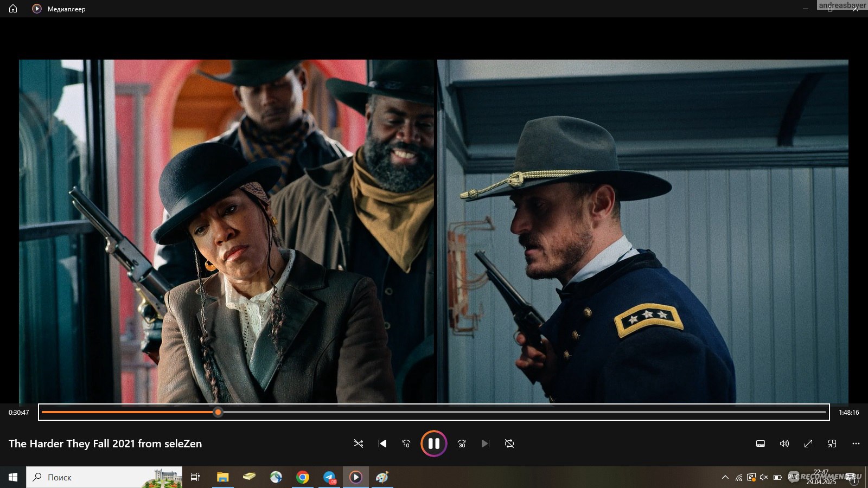Open File Explorer from the taskbar
868x488 pixels.
223,477
